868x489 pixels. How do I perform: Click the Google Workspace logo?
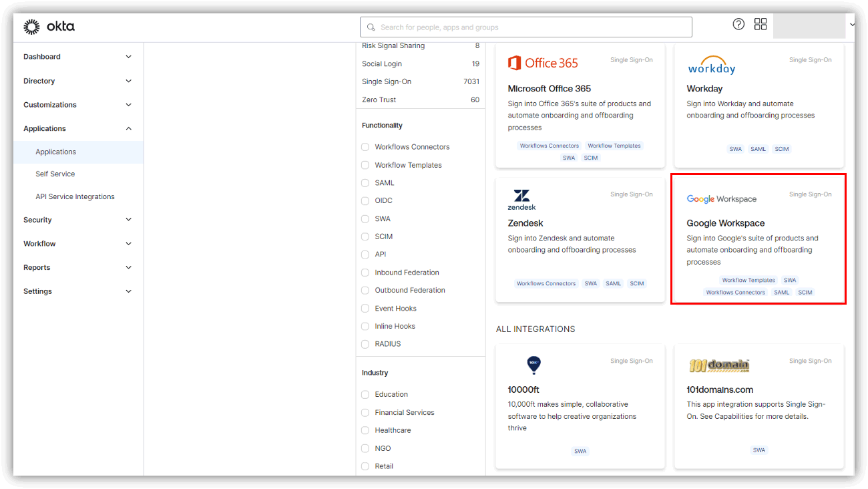click(x=721, y=199)
